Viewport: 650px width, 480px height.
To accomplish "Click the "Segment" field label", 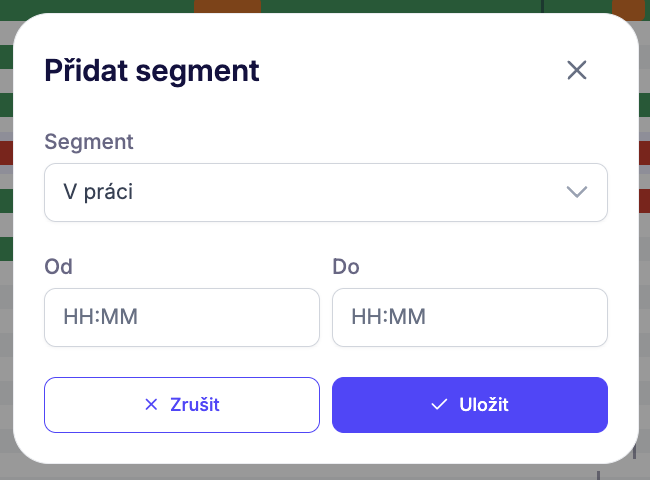I will (x=89, y=141).
